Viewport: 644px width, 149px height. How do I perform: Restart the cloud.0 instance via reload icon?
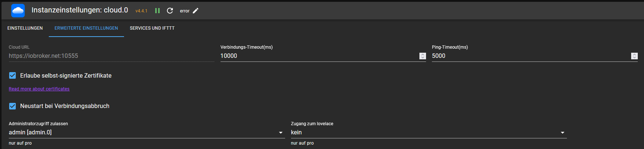pyautogui.click(x=170, y=11)
